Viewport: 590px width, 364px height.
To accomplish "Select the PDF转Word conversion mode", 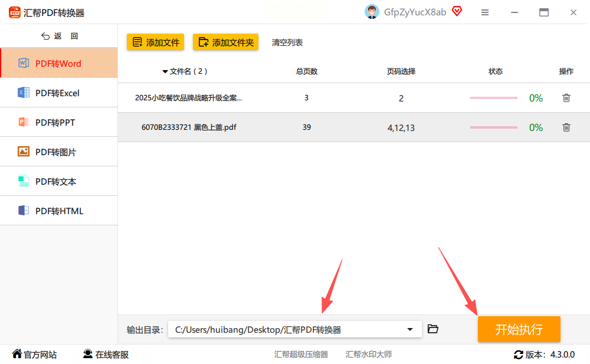I will pos(59,63).
